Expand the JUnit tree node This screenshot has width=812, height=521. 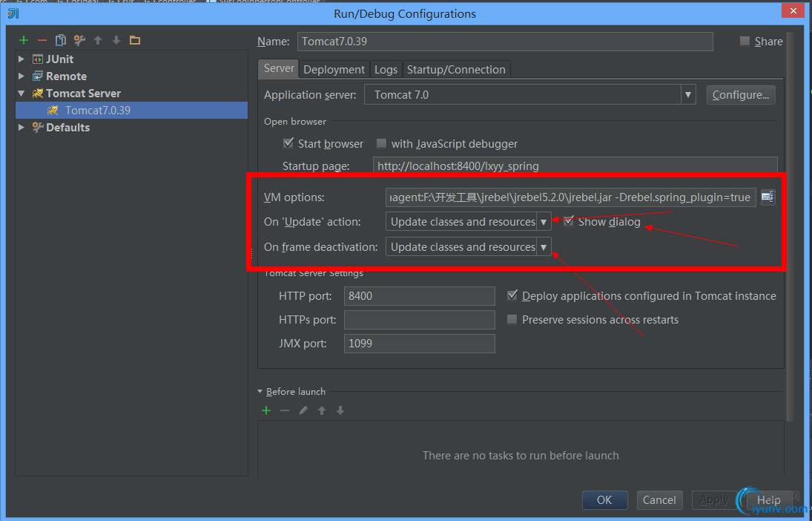(x=22, y=59)
